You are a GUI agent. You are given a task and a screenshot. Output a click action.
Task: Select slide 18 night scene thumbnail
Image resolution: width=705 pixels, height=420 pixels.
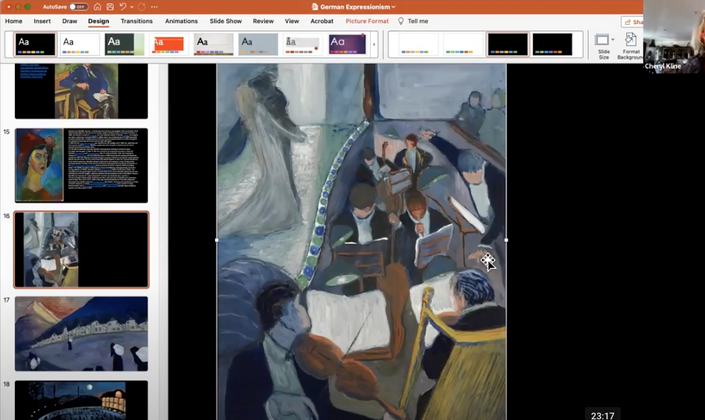pos(81,400)
